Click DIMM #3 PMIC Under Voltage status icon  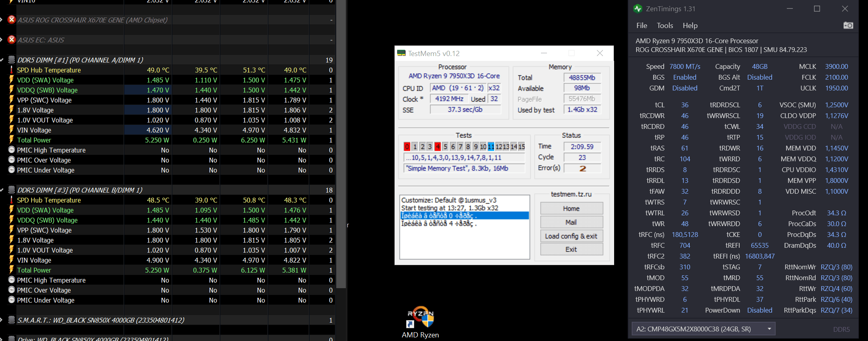click(x=12, y=300)
